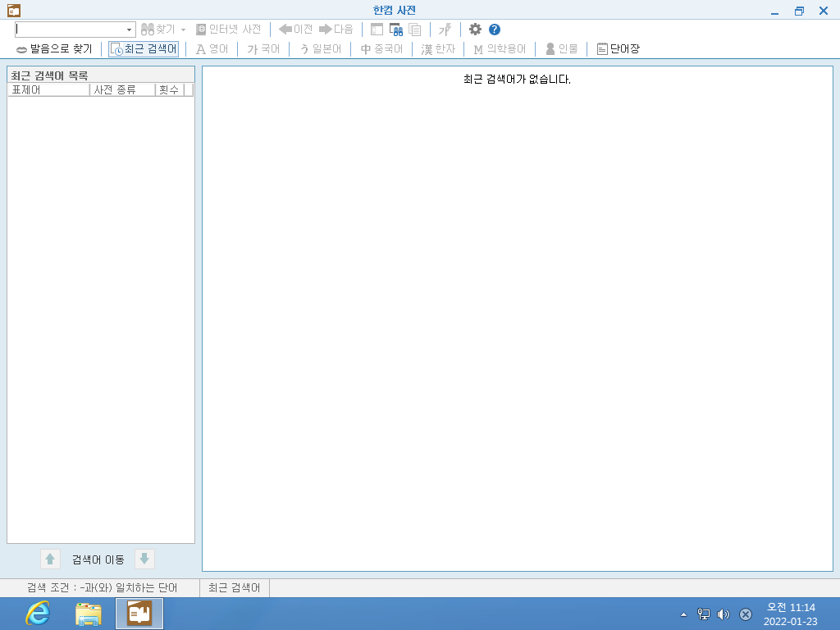Click the Hancom Dictionary title bar icon
The image size is (840, 630).
[x=14, y=10]
